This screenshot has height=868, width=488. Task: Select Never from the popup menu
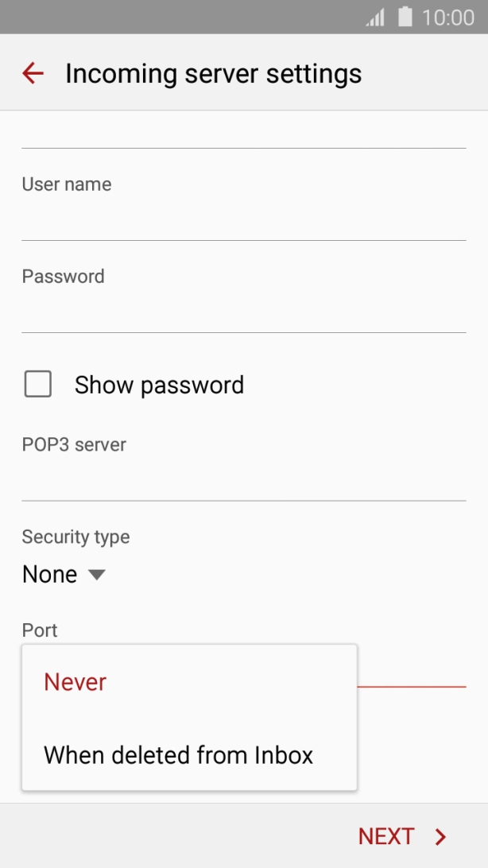coord(75,682)
